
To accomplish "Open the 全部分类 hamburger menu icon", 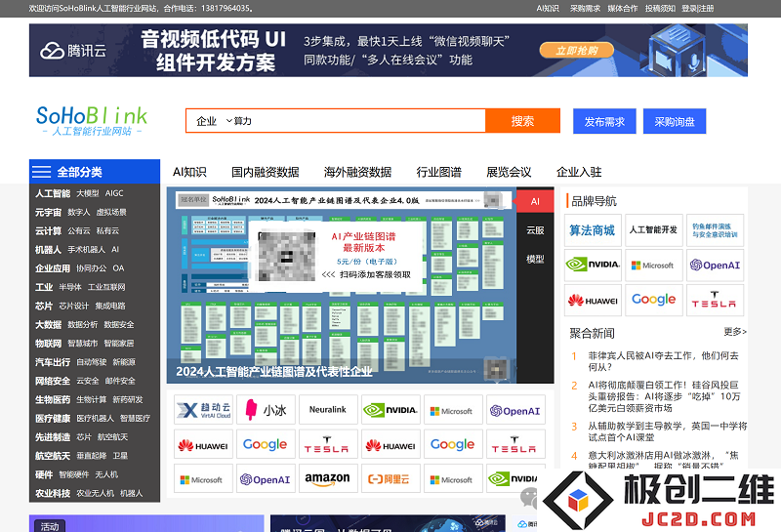I will (41, 172).
